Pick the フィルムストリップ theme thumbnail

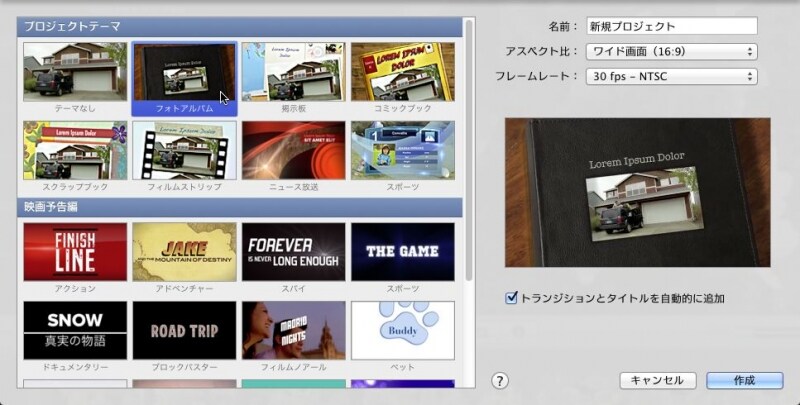(184, 150)
